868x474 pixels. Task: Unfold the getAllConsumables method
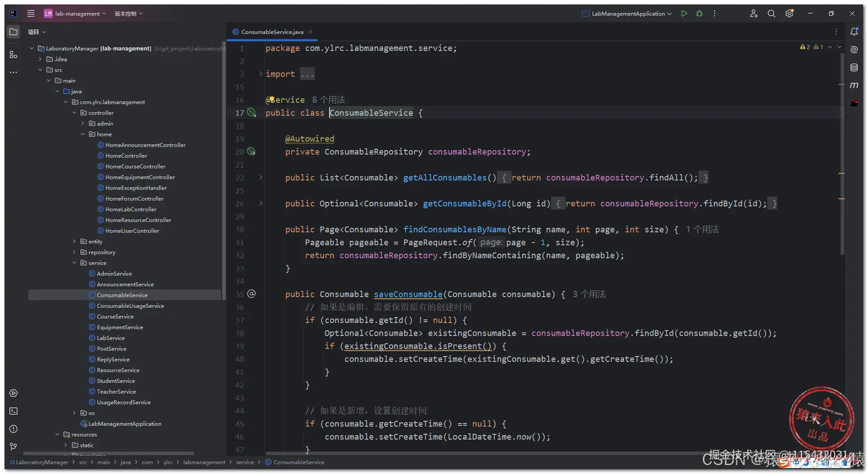(x=261, y=177)
